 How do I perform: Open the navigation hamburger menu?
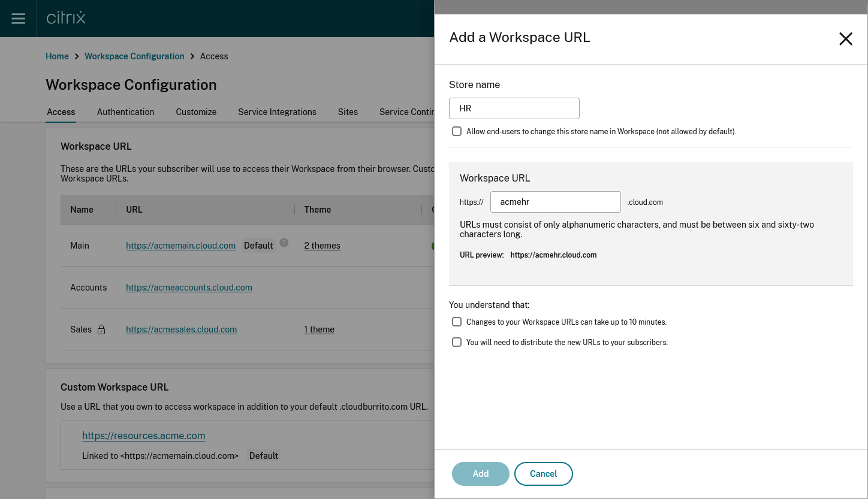pyautogui.click(x=17, y=18)
